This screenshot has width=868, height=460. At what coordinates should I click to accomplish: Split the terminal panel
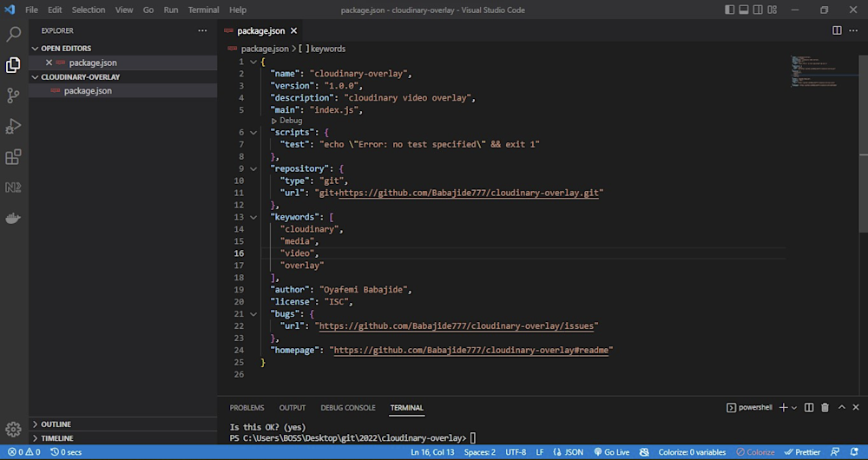[x=809, y=407]
